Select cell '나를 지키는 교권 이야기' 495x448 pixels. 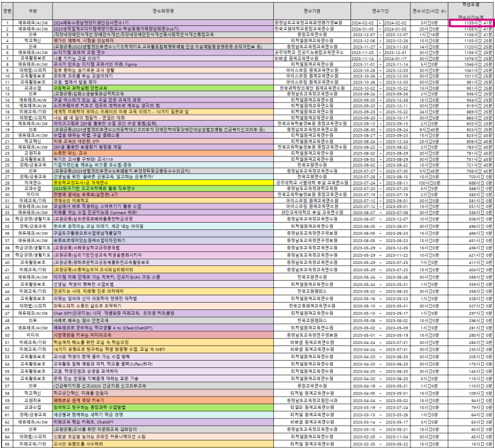pos(163,58)
